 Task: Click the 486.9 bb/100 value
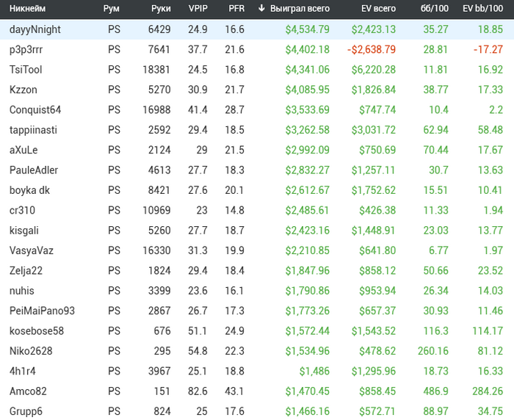(435, 391)
